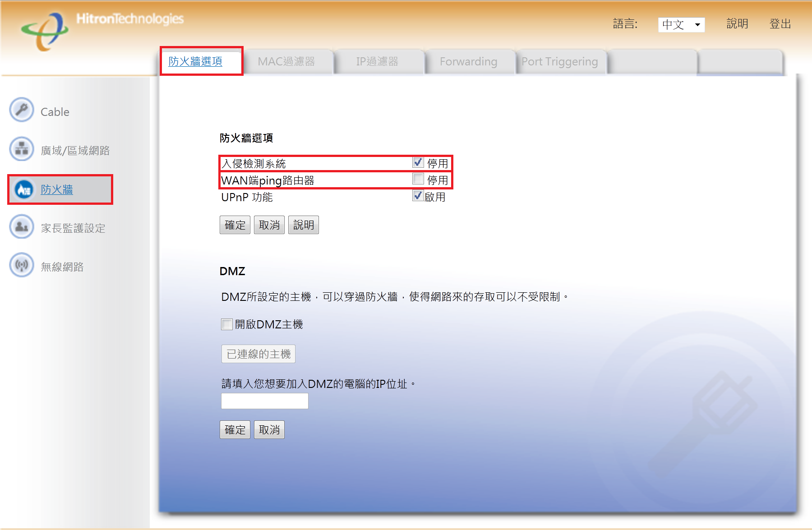Open the Cable section in the sidebar

(x=55, y=112)
